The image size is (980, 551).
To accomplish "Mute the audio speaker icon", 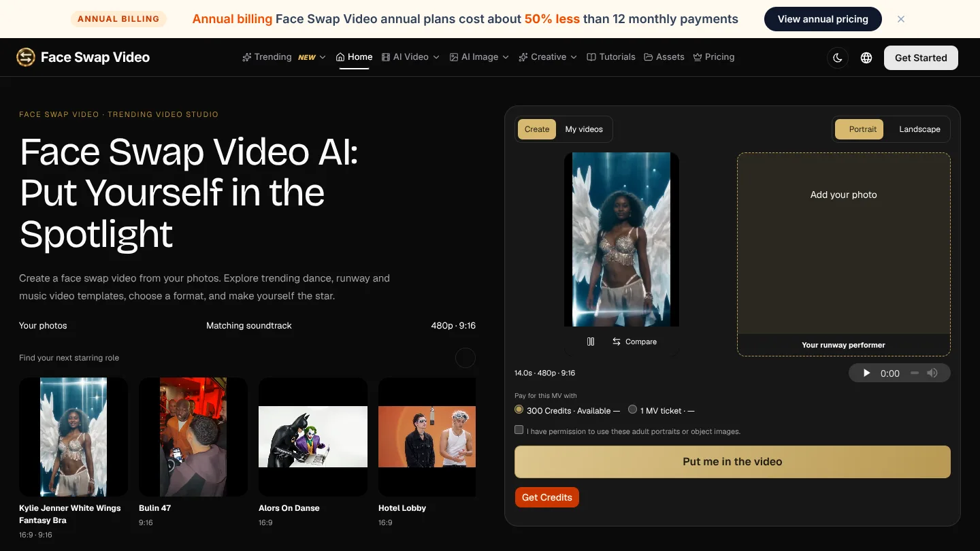I will (932, 373).
